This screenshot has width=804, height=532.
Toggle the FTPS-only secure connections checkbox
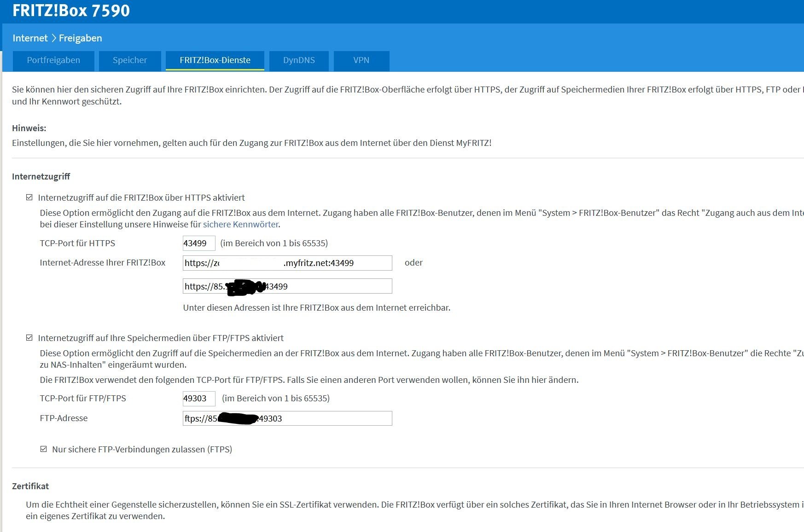click(44, 449)
